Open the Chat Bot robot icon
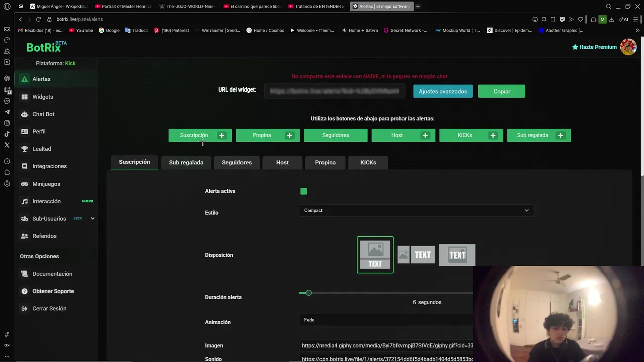 (24, 114)
